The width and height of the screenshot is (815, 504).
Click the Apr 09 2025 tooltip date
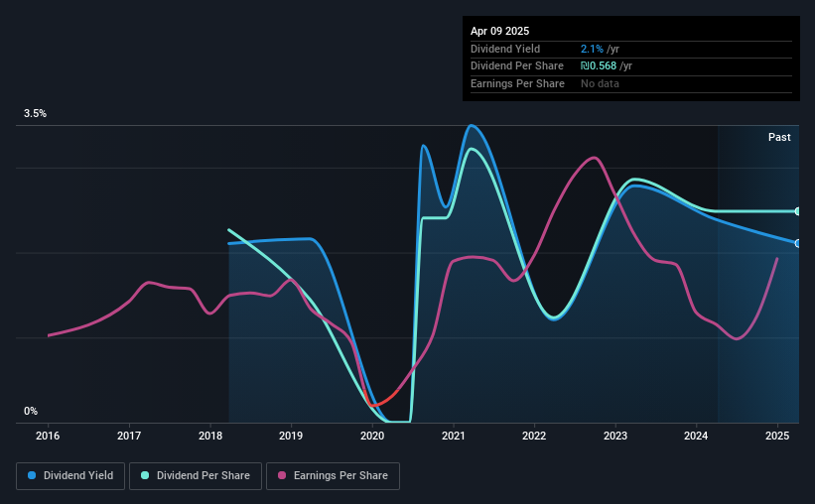coord(499,31)
